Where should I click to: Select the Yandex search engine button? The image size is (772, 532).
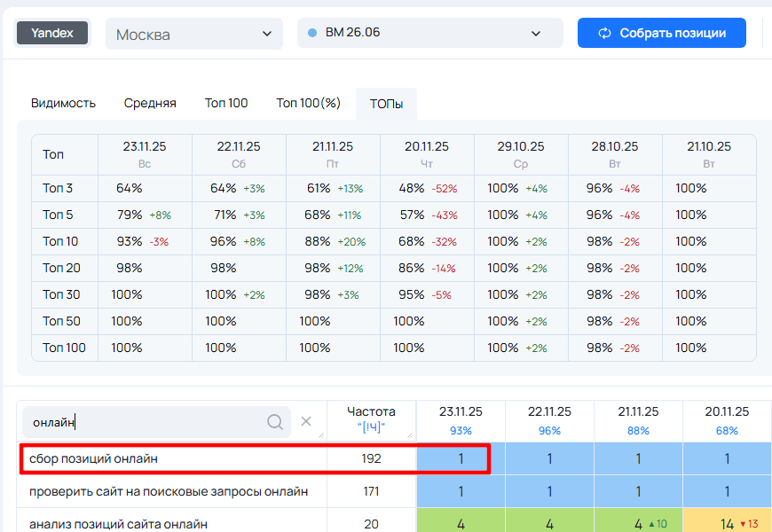click(x=52, y=34)
